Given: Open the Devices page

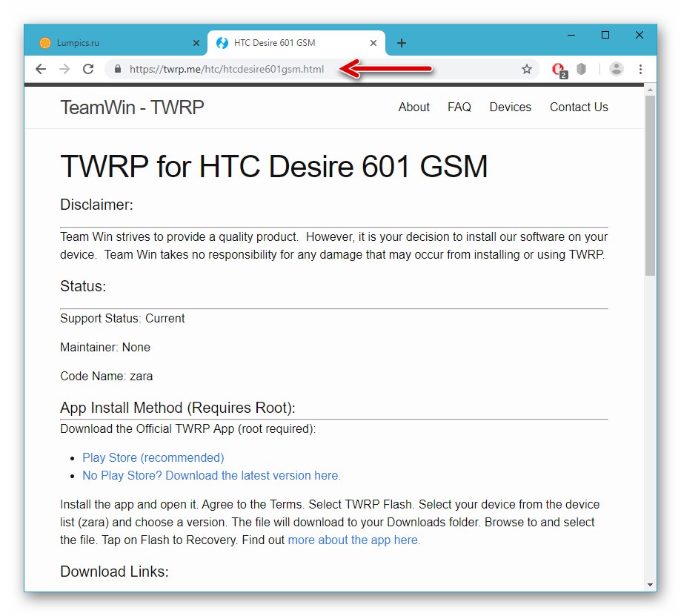Looking at the screenshot, I should point(511,107).
